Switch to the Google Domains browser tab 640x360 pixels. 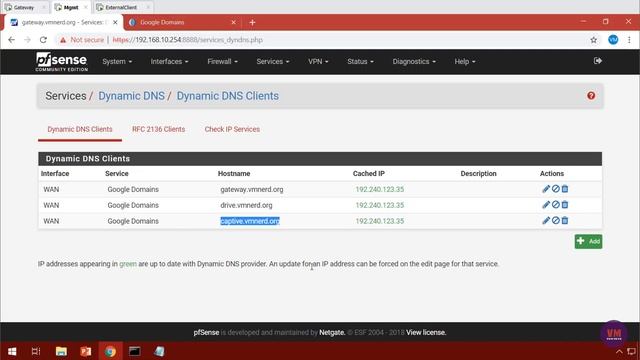point(182,22)
